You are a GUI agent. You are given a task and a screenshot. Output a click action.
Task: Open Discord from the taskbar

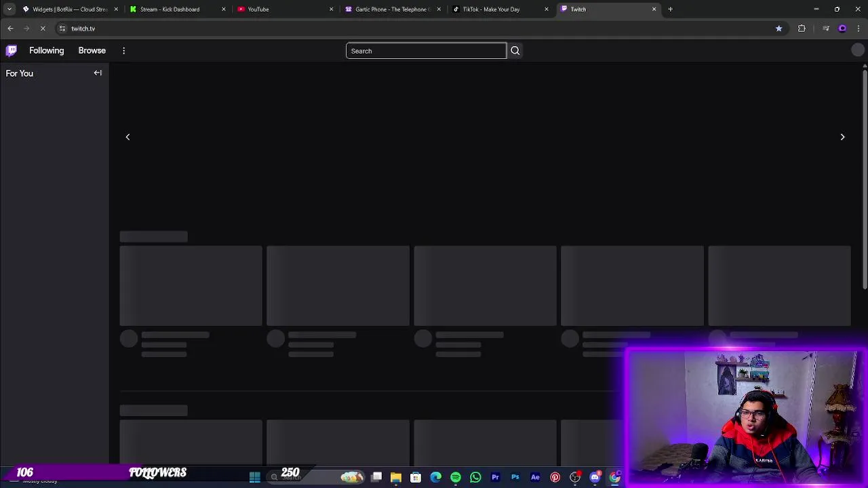[x=595, y=477]
